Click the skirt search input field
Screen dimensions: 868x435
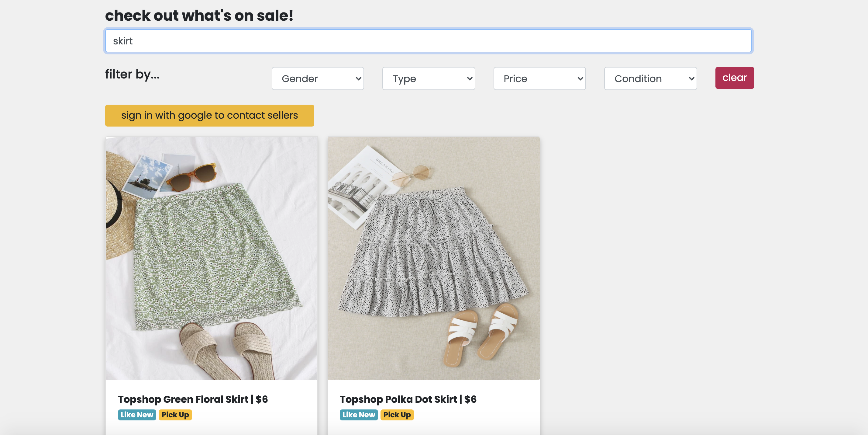coord(428,41)
